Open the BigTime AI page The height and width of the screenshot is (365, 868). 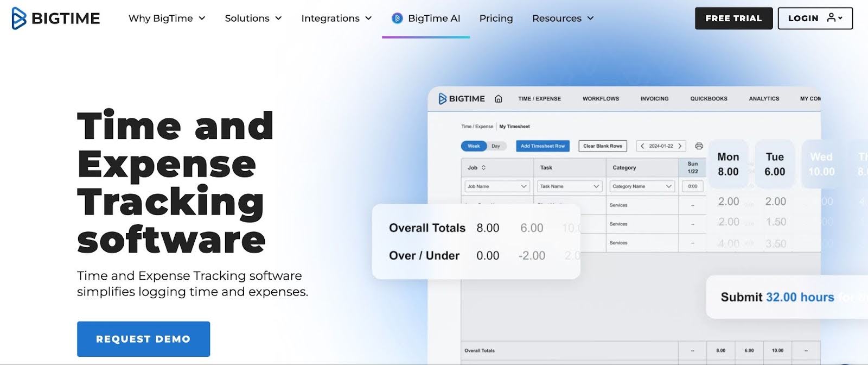[x=426, y=18]
